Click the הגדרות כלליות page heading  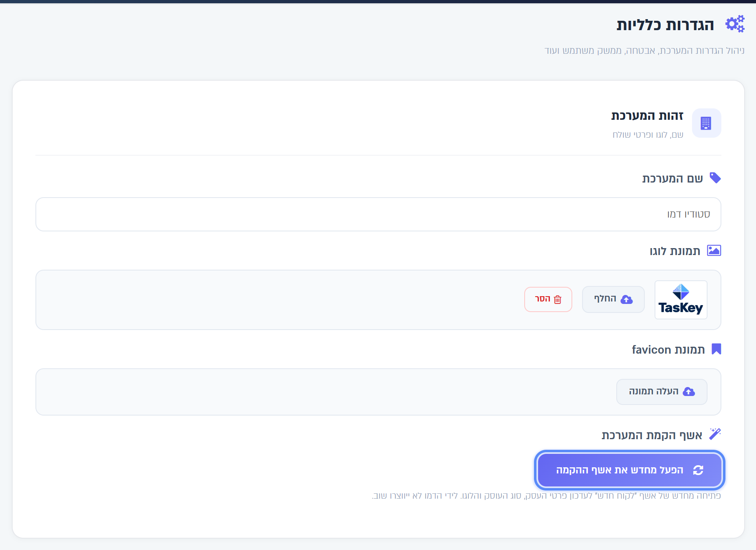click(665, 25)
